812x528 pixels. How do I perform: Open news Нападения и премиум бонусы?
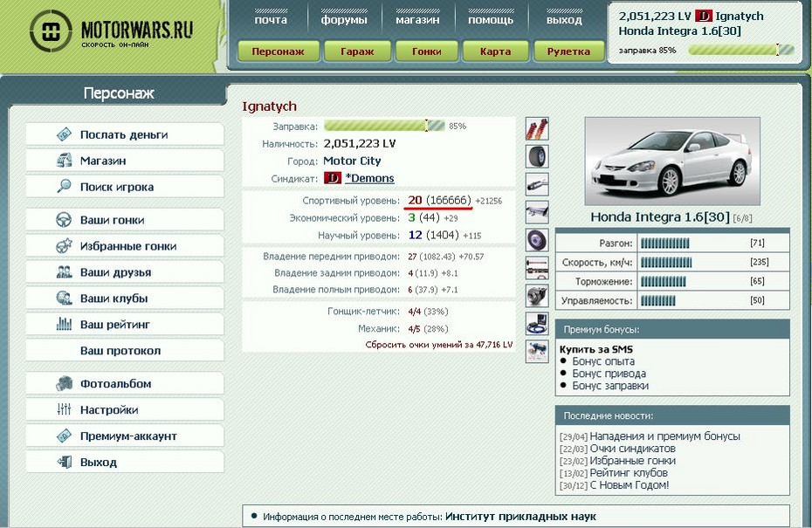[x=665, y=436]
